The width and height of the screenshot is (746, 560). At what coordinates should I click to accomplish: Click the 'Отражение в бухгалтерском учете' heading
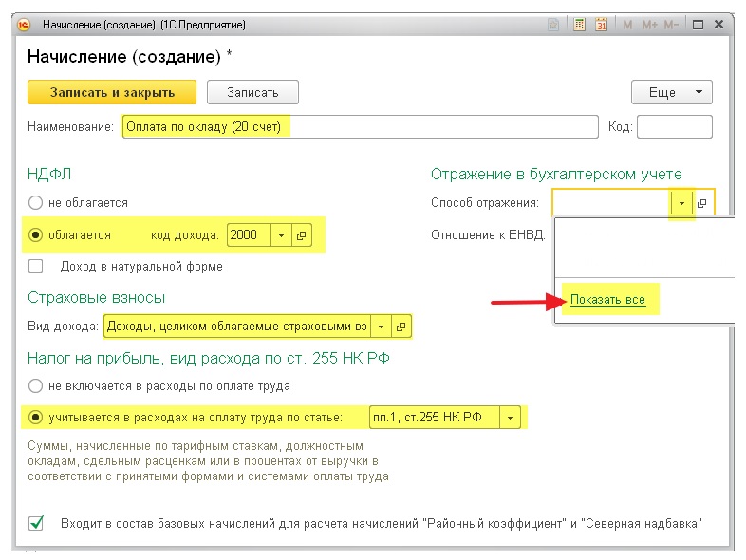click(x=556, y=174)
